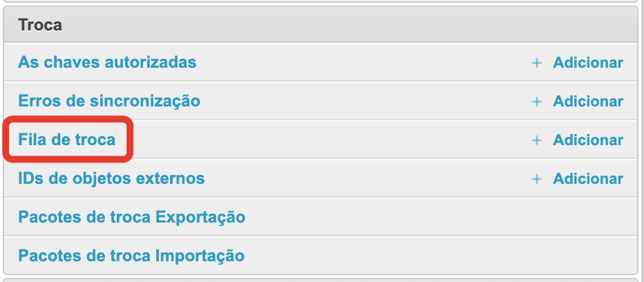644x282 pixels.
Task: Click Adicionar in the Fila de troca row
Action: [588, 140]
